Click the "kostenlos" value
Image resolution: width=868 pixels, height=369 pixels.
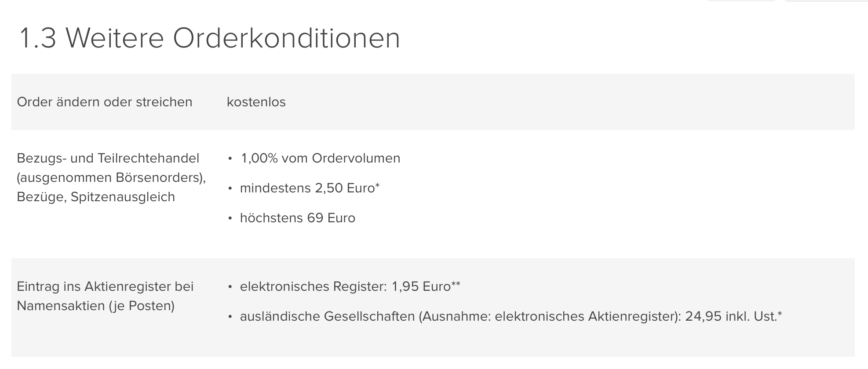pos(256,102)
